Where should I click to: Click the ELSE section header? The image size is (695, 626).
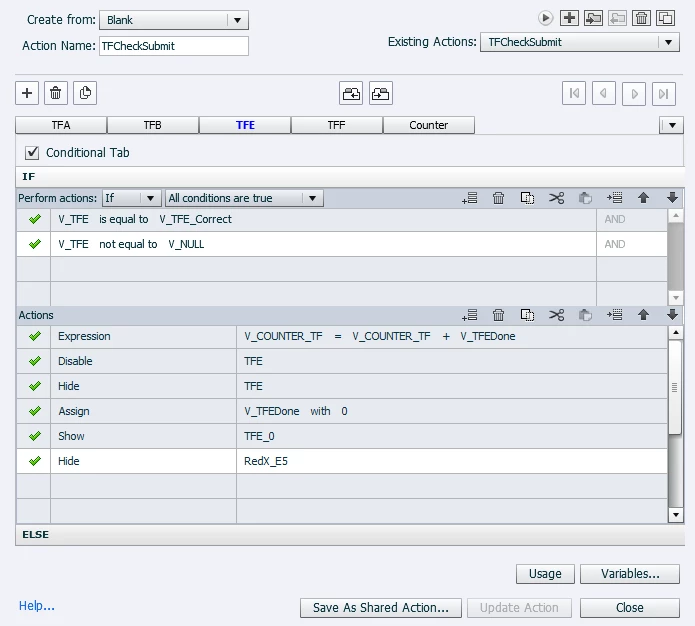(x=350, y=535)
